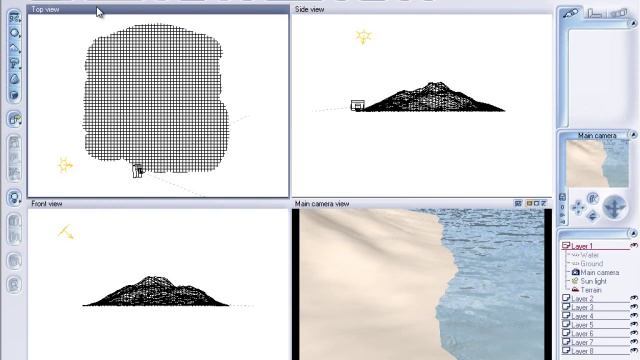Select the Ground object in Layer 1
This screenshot has height=360, width=640.
[591, 264]
